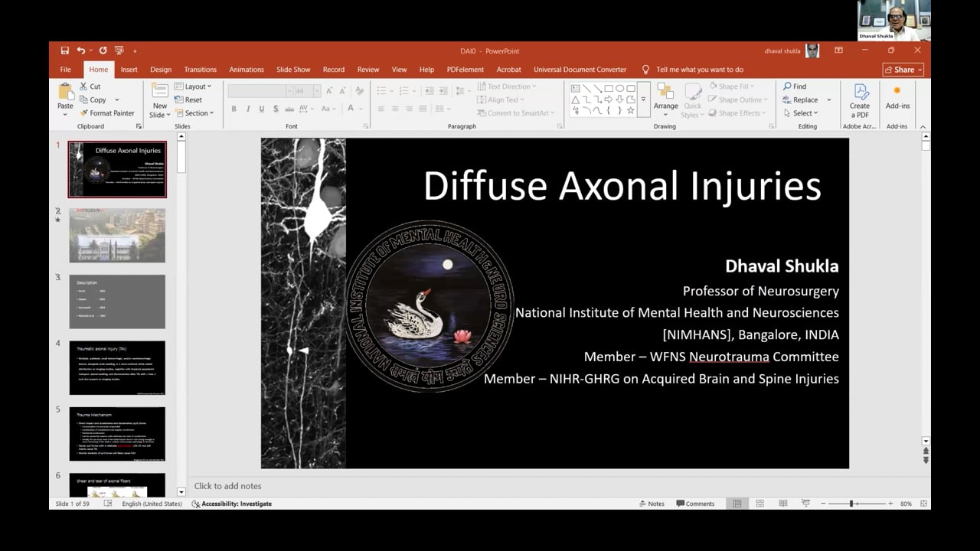Apply Bold formatting
The height and width of the screenshot is (551, 980).
click(x=234, y=109)
